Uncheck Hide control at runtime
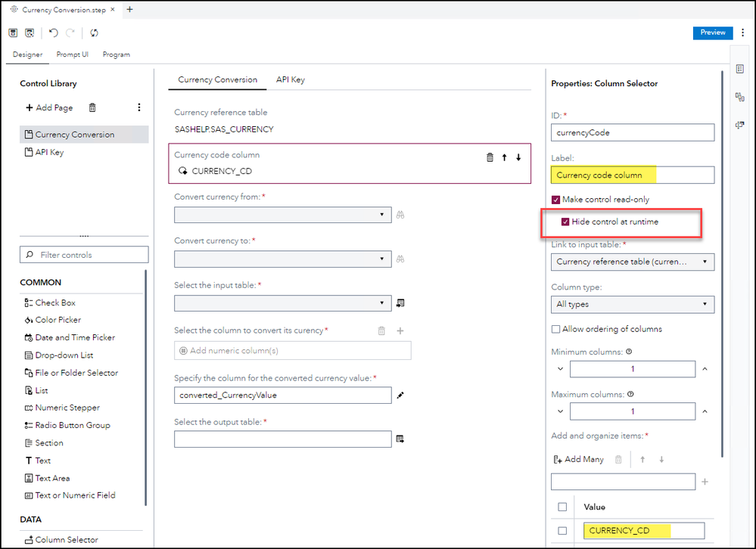 (x=565, y=222)
